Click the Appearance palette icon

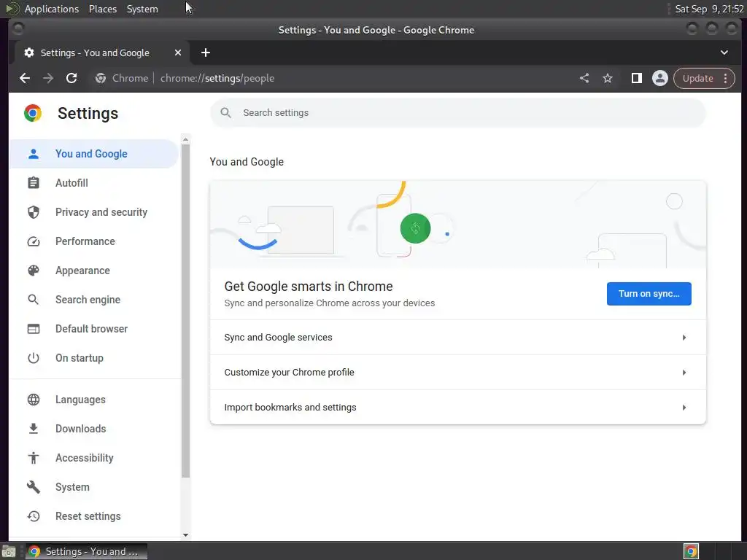[34, 271]
